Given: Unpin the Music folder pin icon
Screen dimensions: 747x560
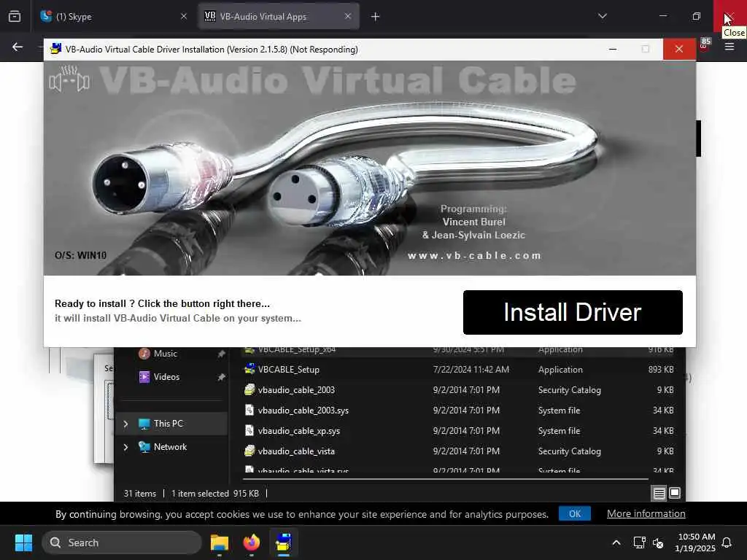Looking at the screenshot, I should (221, 354).
